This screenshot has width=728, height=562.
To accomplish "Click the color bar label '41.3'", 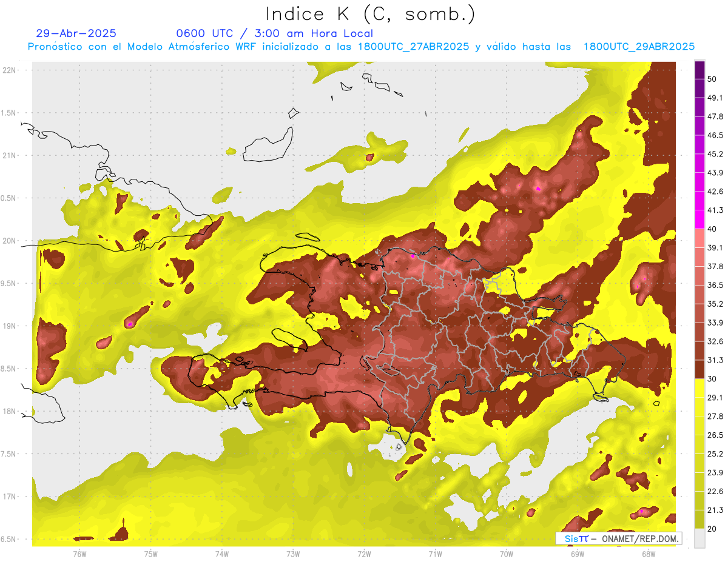I will pos(715,210).
